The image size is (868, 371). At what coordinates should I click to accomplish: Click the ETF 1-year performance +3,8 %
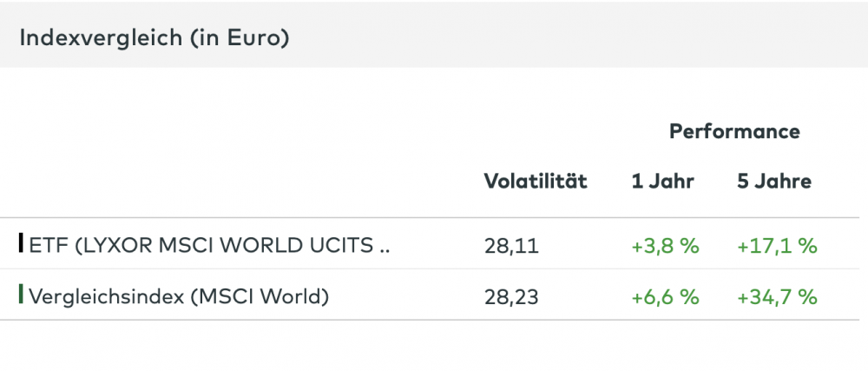point(665,246)
